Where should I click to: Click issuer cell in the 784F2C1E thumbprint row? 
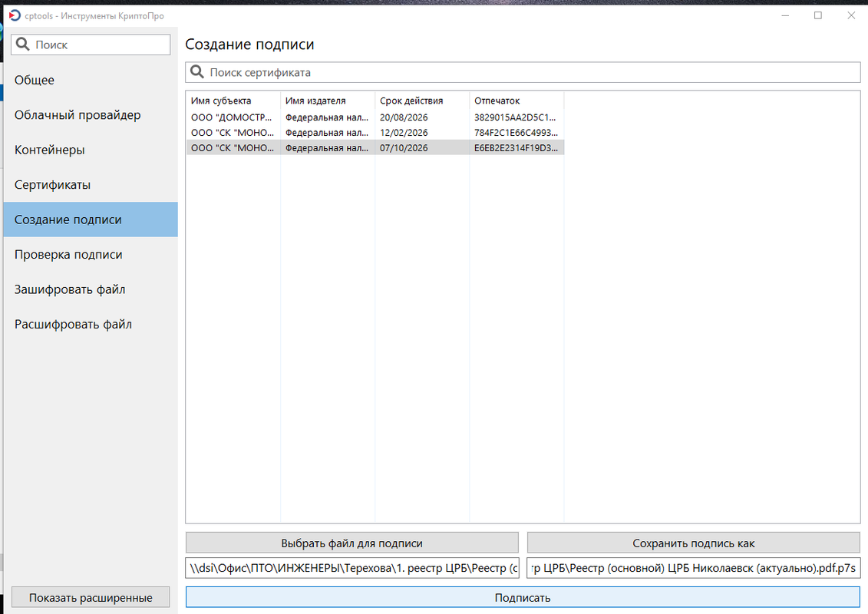[x=327, y=133]
